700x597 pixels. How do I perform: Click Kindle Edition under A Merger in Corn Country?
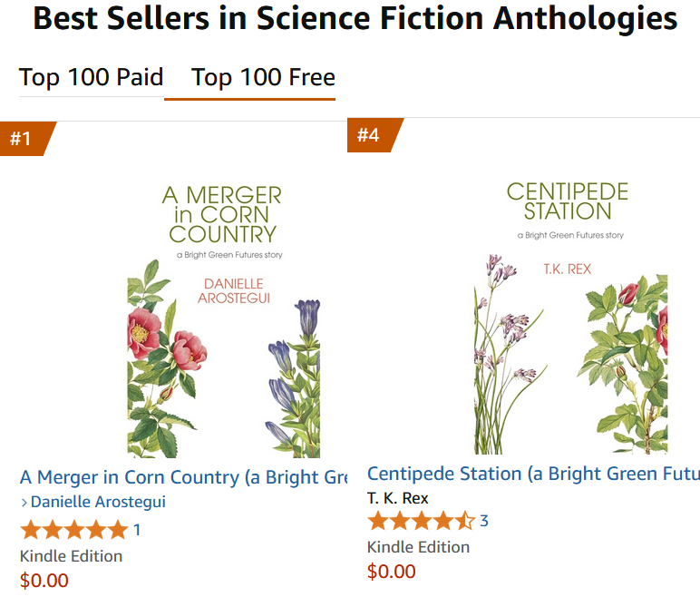point(72,556)
